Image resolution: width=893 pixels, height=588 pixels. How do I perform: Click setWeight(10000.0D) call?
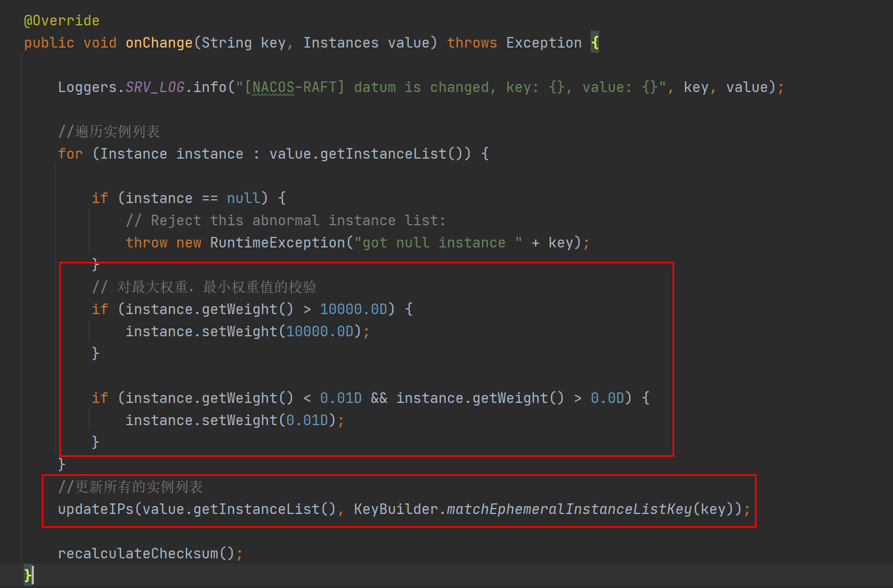point(282,332)
